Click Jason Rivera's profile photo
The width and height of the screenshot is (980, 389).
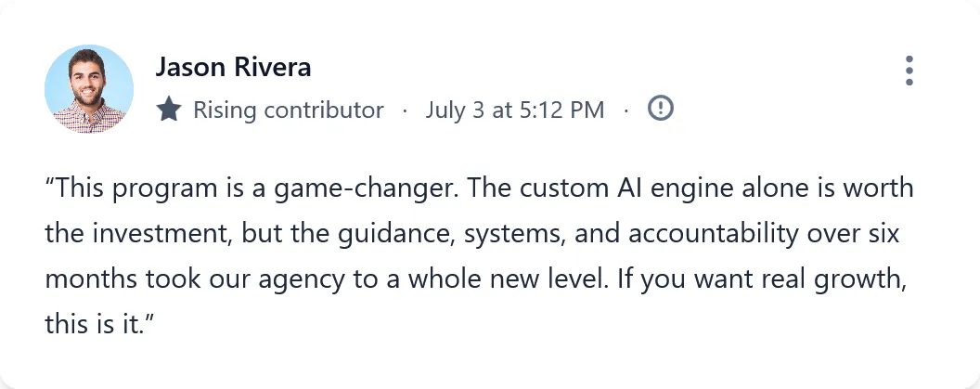pos(89,89)
